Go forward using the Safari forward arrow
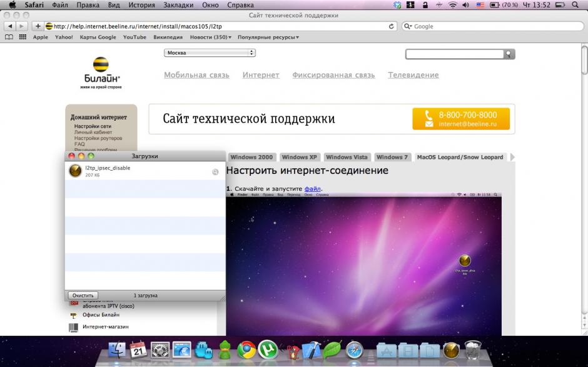Screen dimensions: 588x367 22,26
